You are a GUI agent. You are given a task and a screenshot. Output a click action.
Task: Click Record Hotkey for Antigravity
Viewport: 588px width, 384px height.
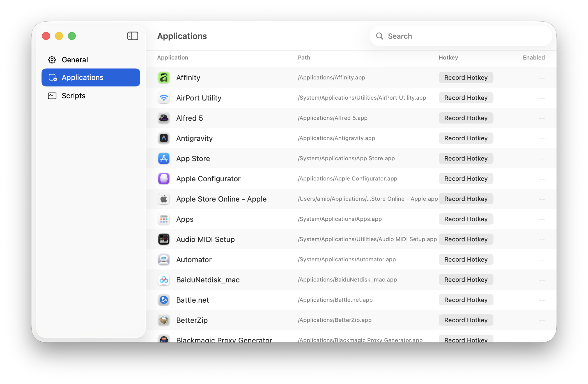coord(466,138)
